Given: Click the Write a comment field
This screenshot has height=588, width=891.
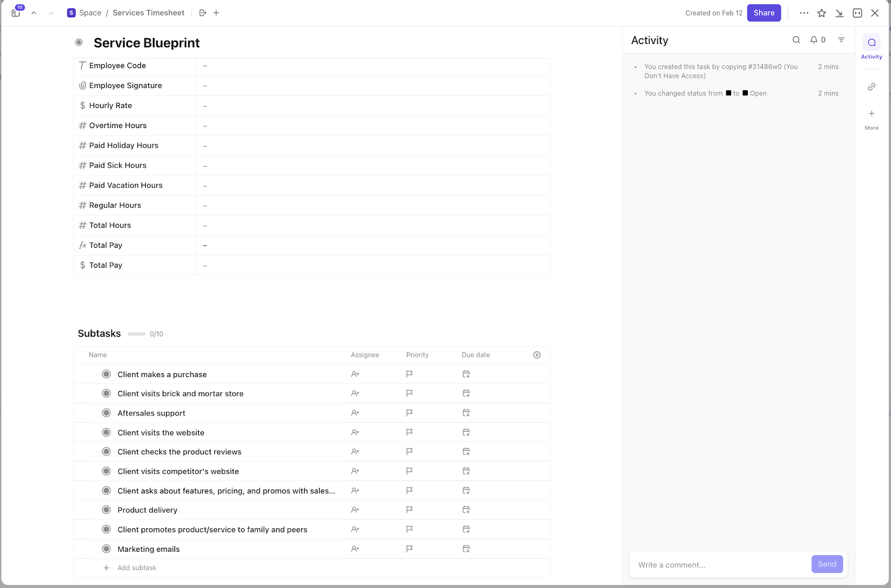Looking at the screenshot, I should [719, 565].
